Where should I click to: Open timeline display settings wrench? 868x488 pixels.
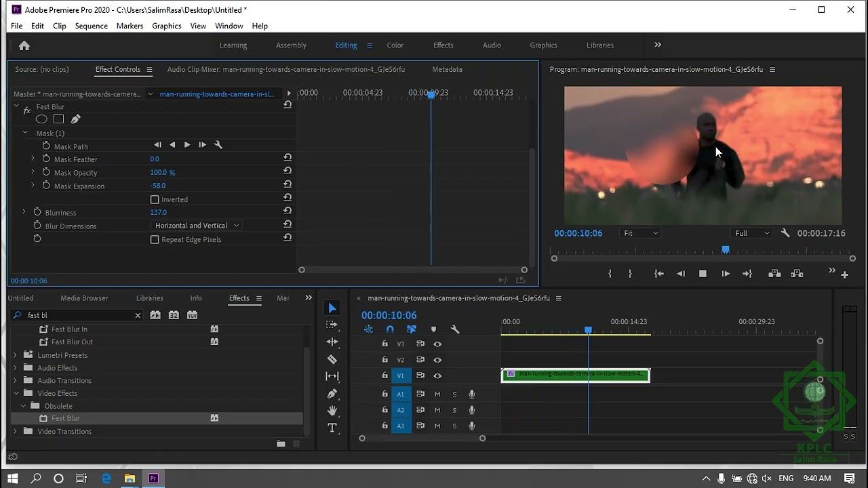pos(455,329)
